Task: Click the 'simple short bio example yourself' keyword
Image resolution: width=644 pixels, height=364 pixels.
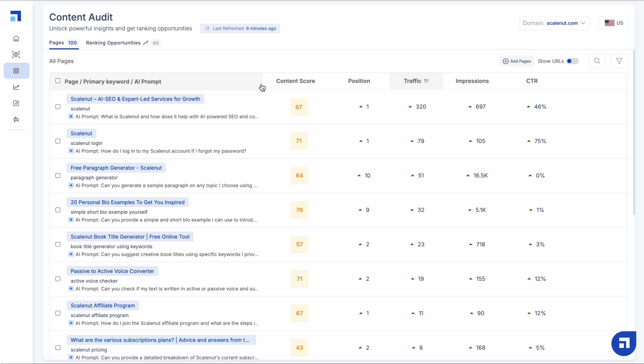Action: coord(109,212)
